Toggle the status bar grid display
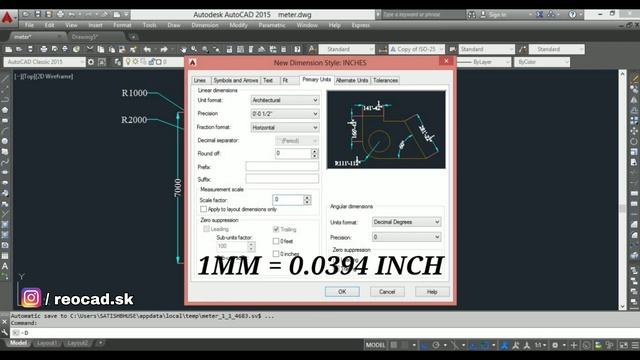This screenshot has height=360, width=640. (x=394, y=345)
